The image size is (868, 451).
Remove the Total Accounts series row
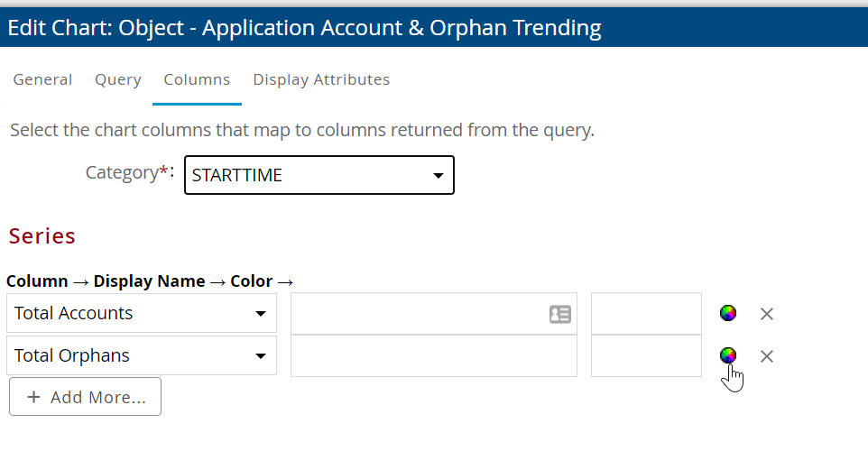tap(767, 314)
